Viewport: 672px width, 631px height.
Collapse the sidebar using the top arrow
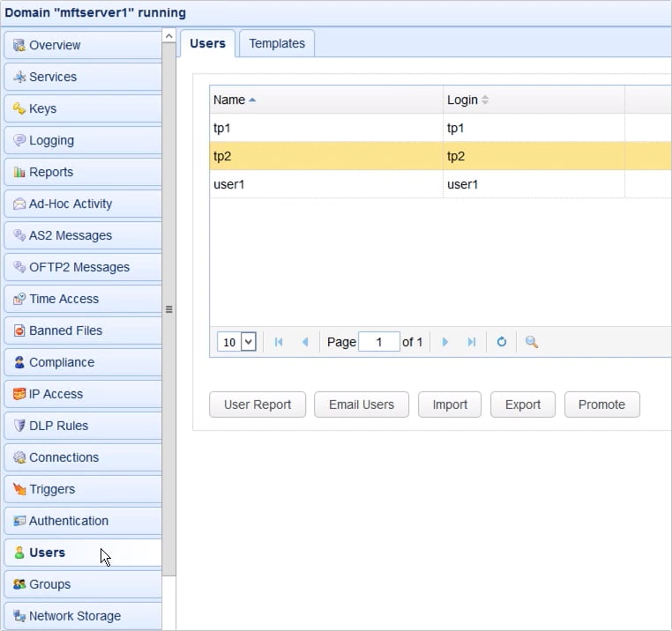[x=168, y=35]
